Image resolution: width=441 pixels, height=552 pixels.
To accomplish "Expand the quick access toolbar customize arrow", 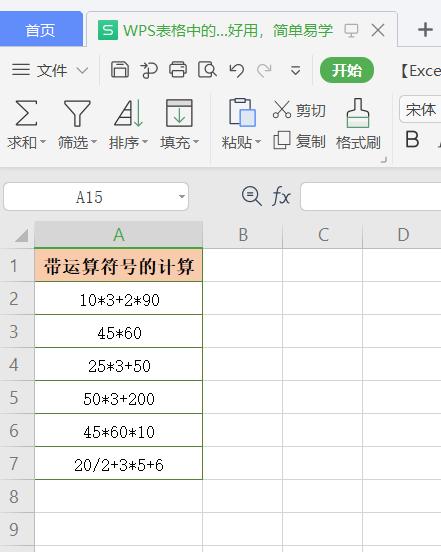I will click(296, 70).
